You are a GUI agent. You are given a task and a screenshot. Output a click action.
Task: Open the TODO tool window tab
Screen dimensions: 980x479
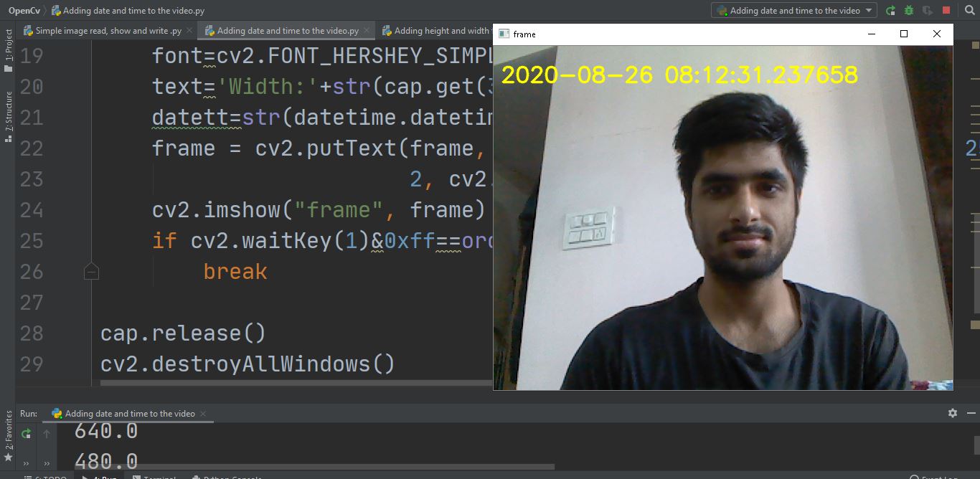click(x=44, y=477)
